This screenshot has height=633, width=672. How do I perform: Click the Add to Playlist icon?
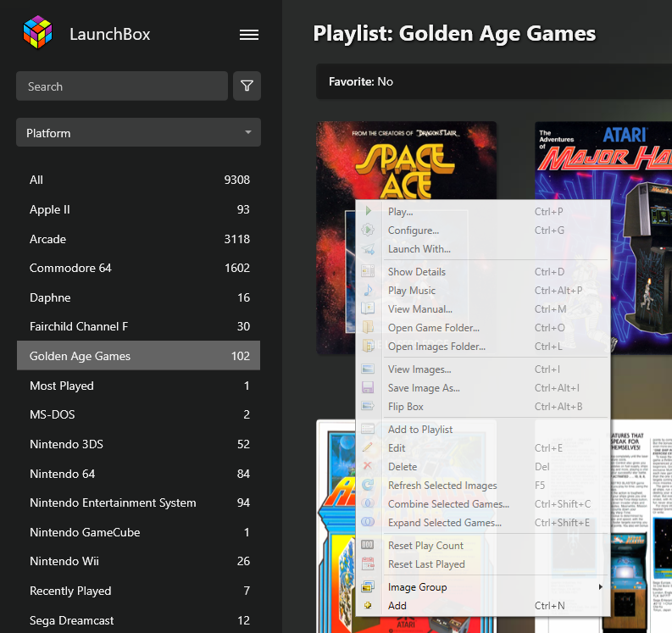[x=368, y=429]
